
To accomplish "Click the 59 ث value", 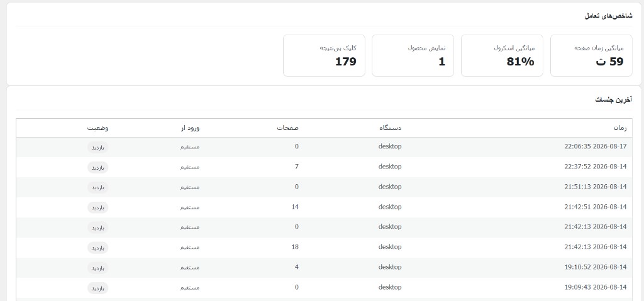I will tap(609, 62).
